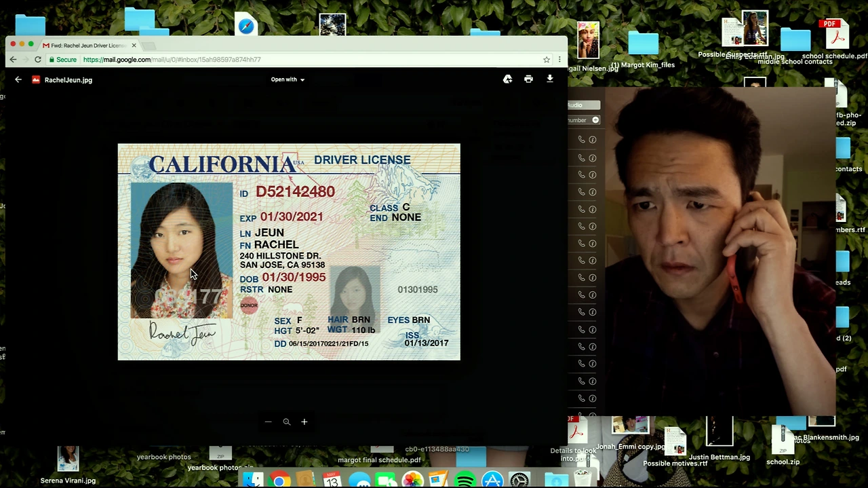Viewport: 868px width, 488px height.
Task: Open App Store from the dock
Action: (x=492, y=480)
